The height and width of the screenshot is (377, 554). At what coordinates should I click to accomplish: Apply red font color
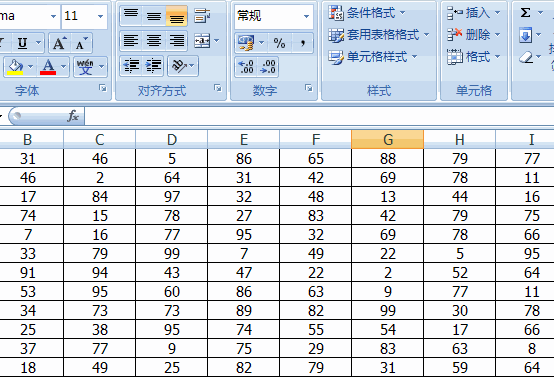point(48,66)
